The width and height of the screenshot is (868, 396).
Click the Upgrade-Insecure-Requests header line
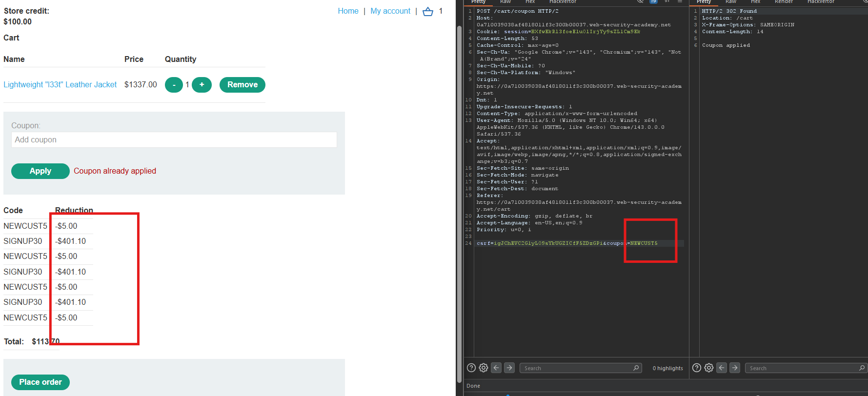[x=524, y=107]
